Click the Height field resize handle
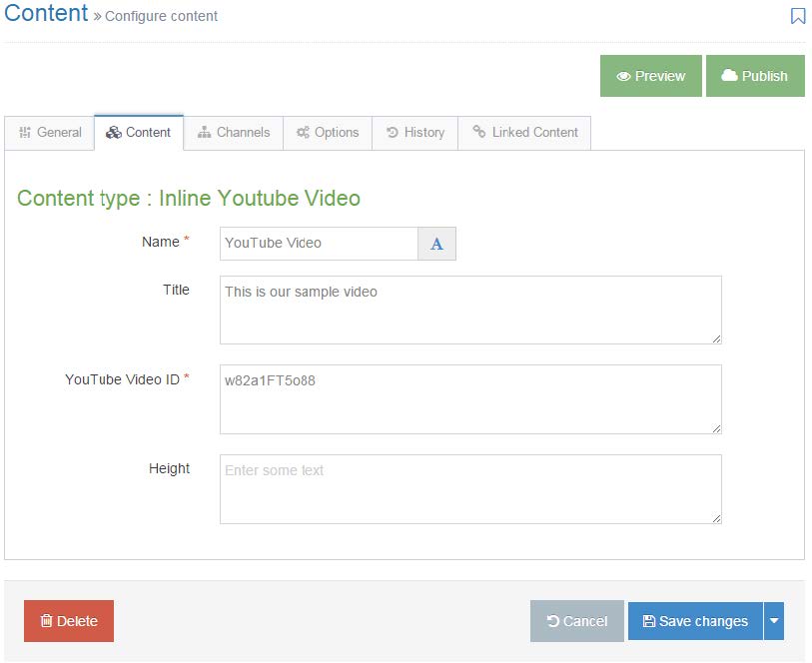Screen dimensions: 812x663 (x=717, y=518)
